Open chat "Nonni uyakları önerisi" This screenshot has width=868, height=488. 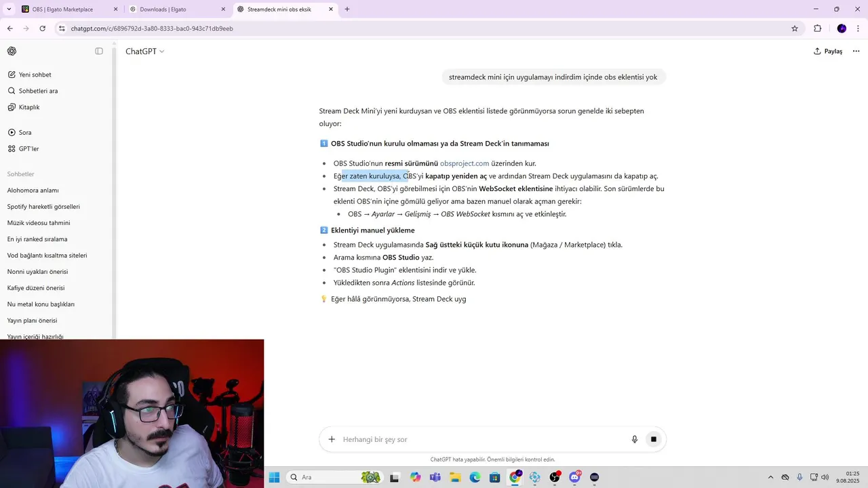click(x=37, y=272)
